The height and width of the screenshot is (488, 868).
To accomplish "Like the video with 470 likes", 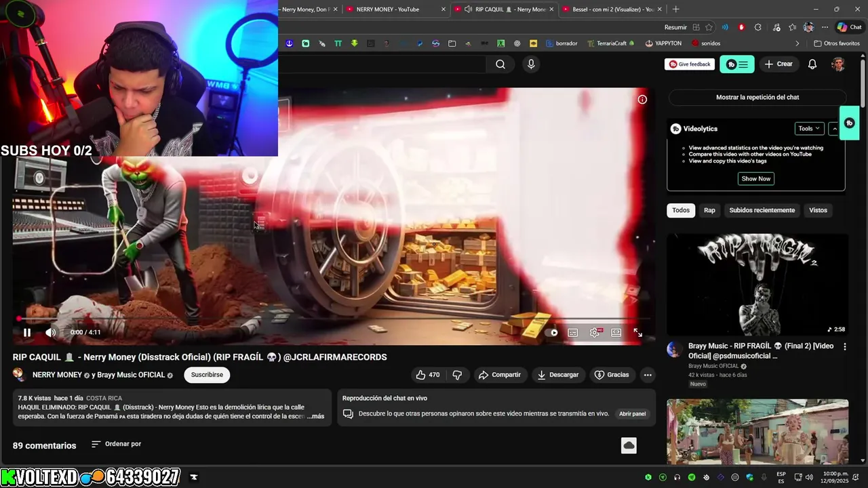I will point(428,375).
